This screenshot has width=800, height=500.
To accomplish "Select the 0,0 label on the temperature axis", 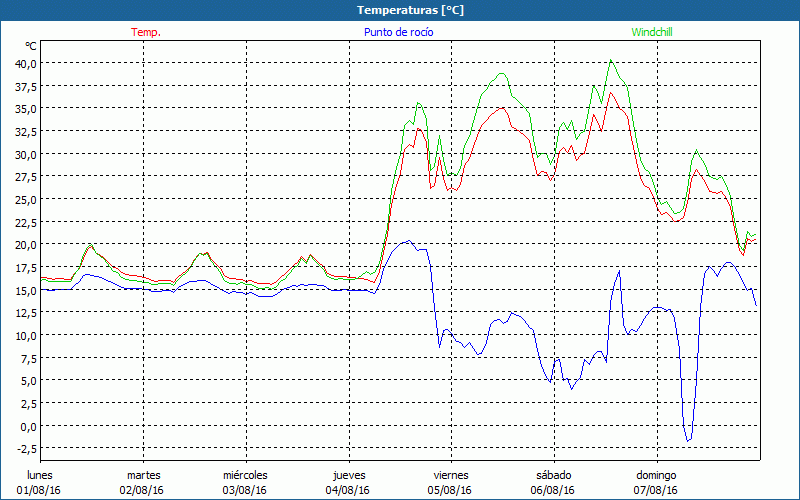I will pyautogui.click(x=27, y=426).
